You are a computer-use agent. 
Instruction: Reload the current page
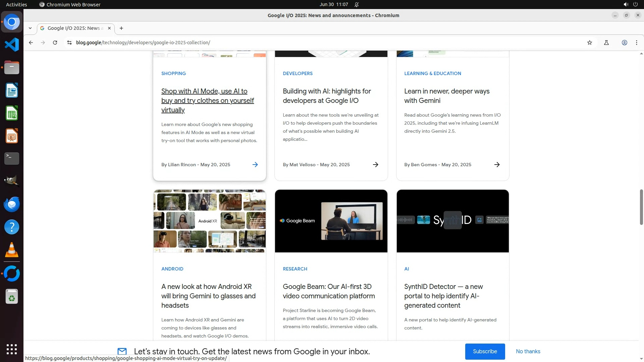(x=55, y=43)
